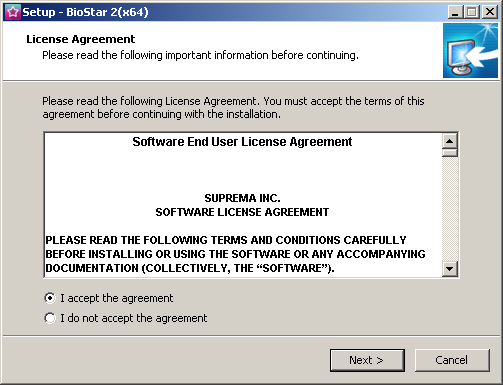
Task: Click the BioStar star icon in title bar
Action: 13,12
